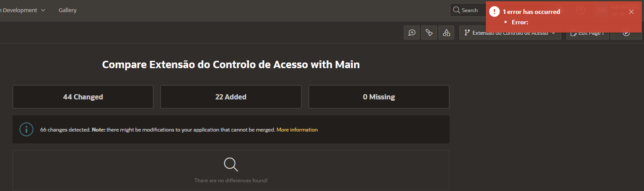The image size is (644, 191).
Task: Select the 44 Changed filter card
Action: click(x=83, y=97)
